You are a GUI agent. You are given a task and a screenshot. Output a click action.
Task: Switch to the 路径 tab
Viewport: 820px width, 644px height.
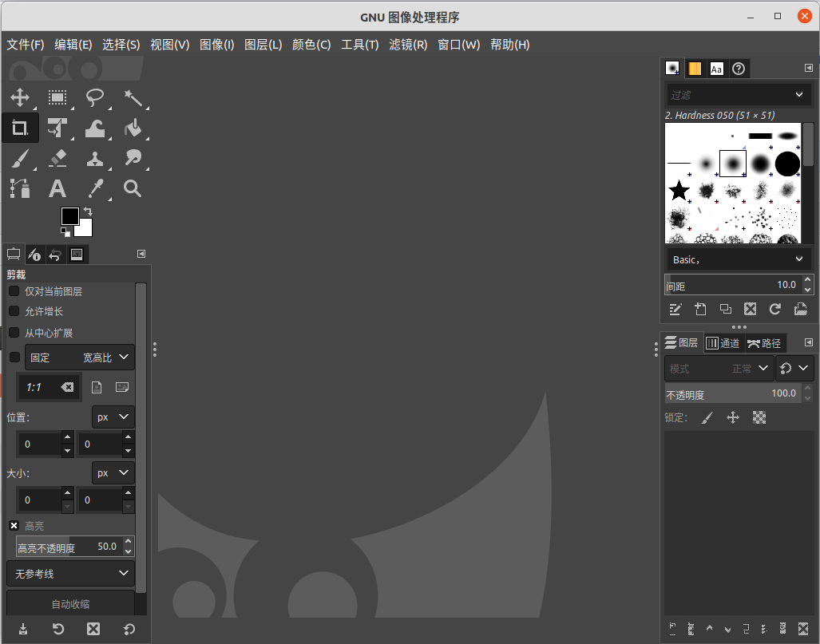(765, 343)
